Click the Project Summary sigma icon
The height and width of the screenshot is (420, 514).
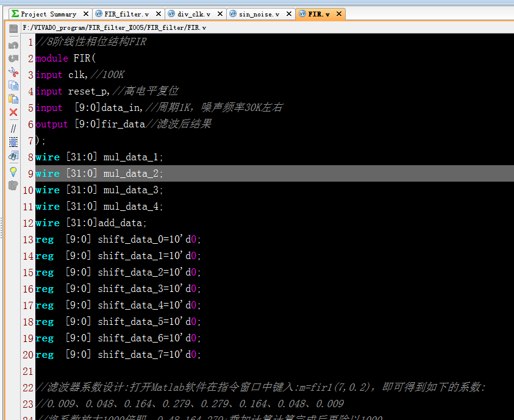[x=14, y=13]
